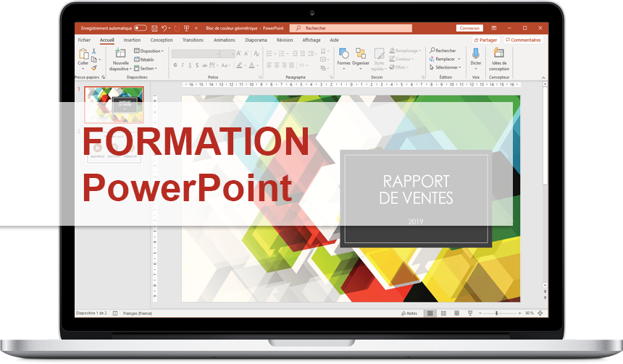Screen dimensions: 623x364
Task: Select the Accueil ribbon tab
Action: [107, 40]
